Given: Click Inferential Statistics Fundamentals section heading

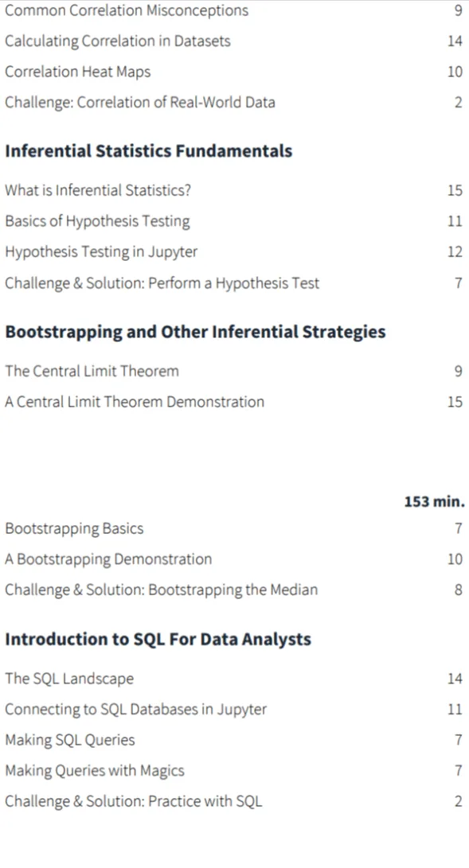Looking at the screenshot, I should 148,151.
